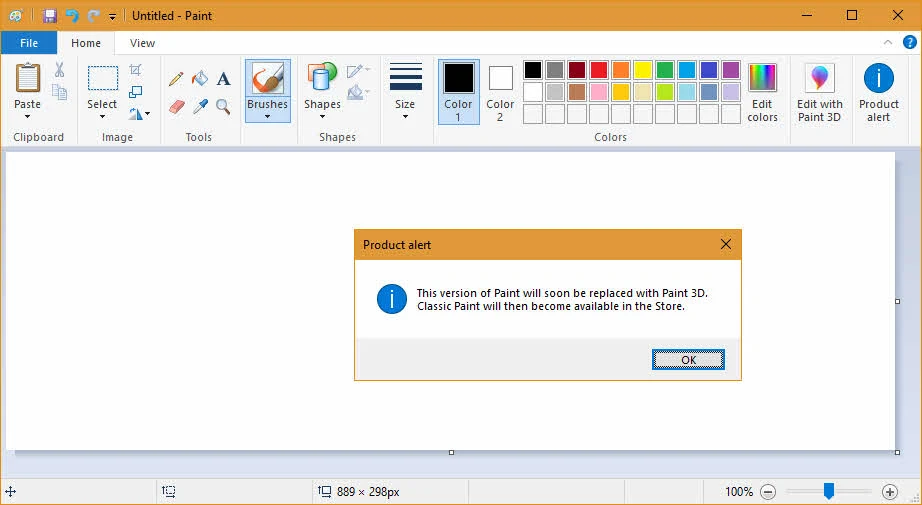This screenshot has height=505, width=922.
Task: Activate Color 1 foreground box
Action: (x=459, y=91)
